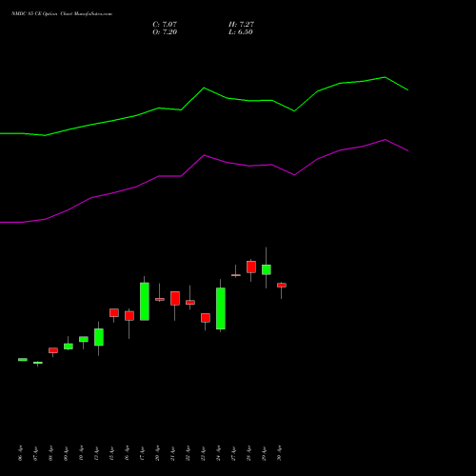Click the red candle above 28 Apr
The image size is (476, 476).
click(x=251, y=267)
